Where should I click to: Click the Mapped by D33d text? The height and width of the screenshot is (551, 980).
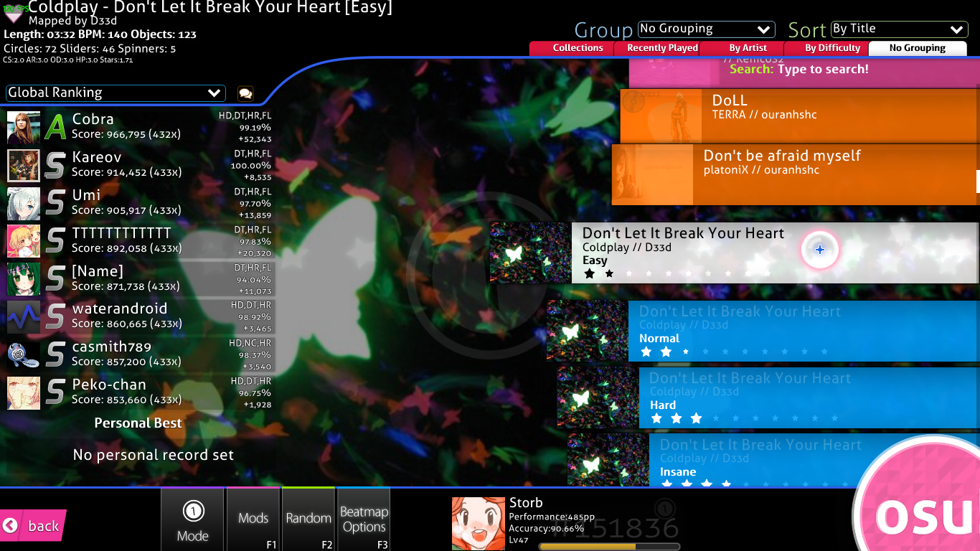72,21
